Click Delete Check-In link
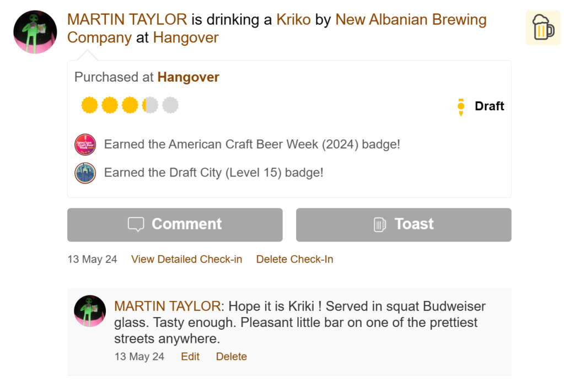Screen dimensions: 564x392 [x=294, y=259]
